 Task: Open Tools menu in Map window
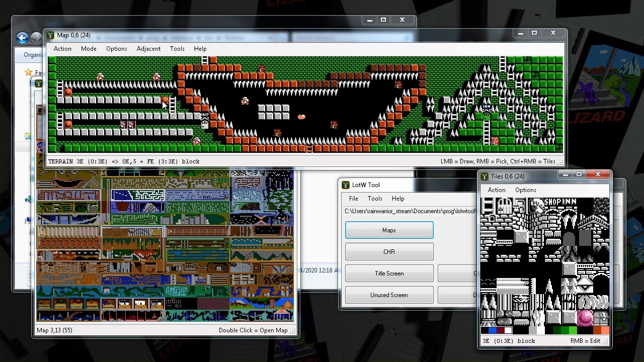[177, 49]
